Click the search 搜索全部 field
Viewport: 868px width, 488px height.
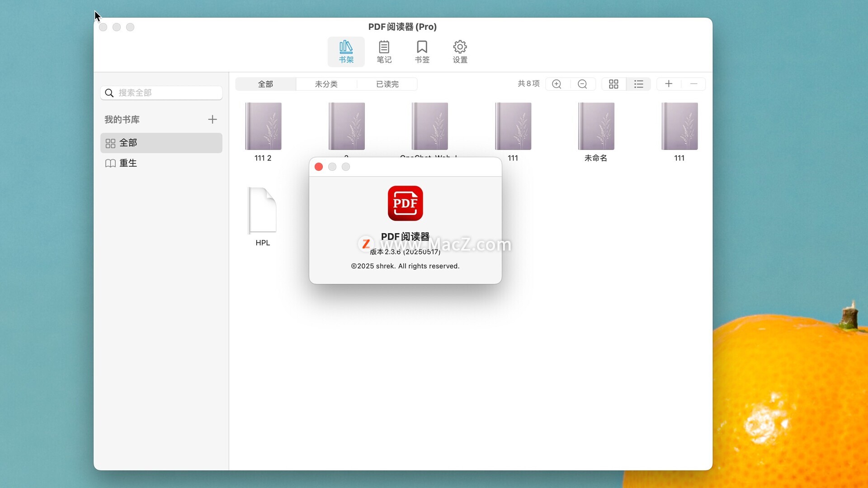tap(161, 93)
